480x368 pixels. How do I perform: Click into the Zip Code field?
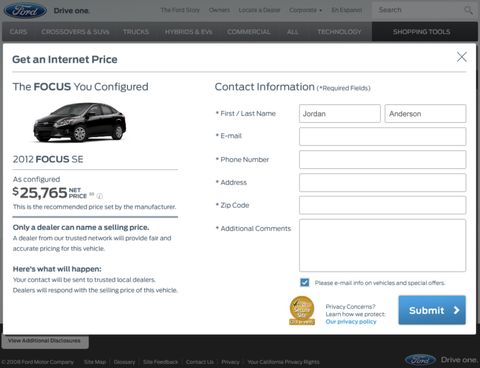382,205
